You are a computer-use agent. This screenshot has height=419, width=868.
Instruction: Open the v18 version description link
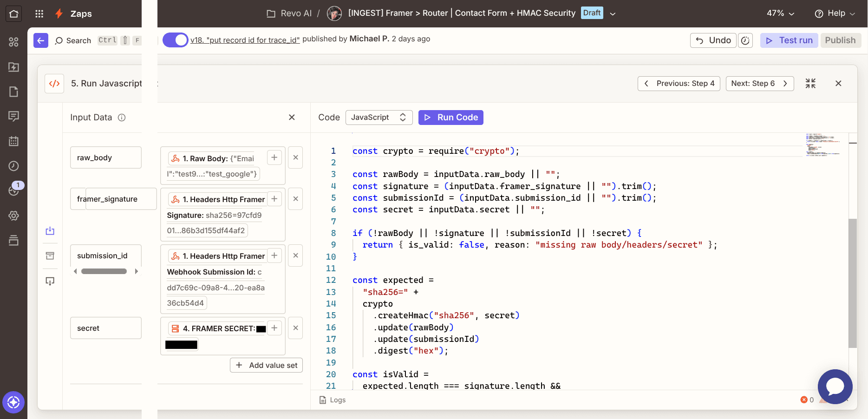pos(245,40)
